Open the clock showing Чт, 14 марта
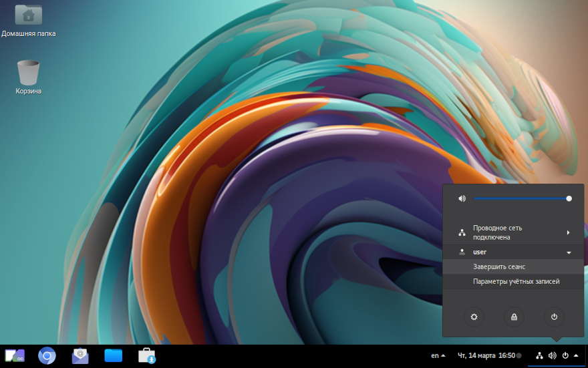The image size is (588, 368). 486,355
